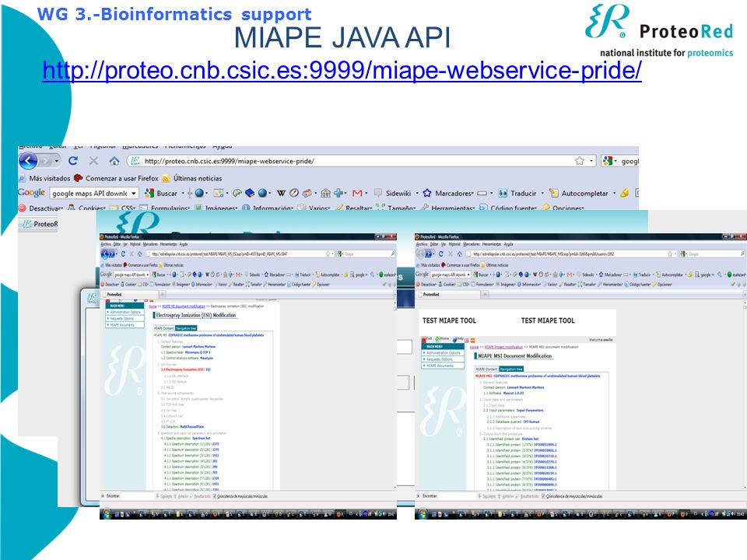The width and height of the screenshot is (747, 560).
Task: Click Wikipedia W icon in top Google toolbar
Action: pyautogui.click(x=281, y=193)
